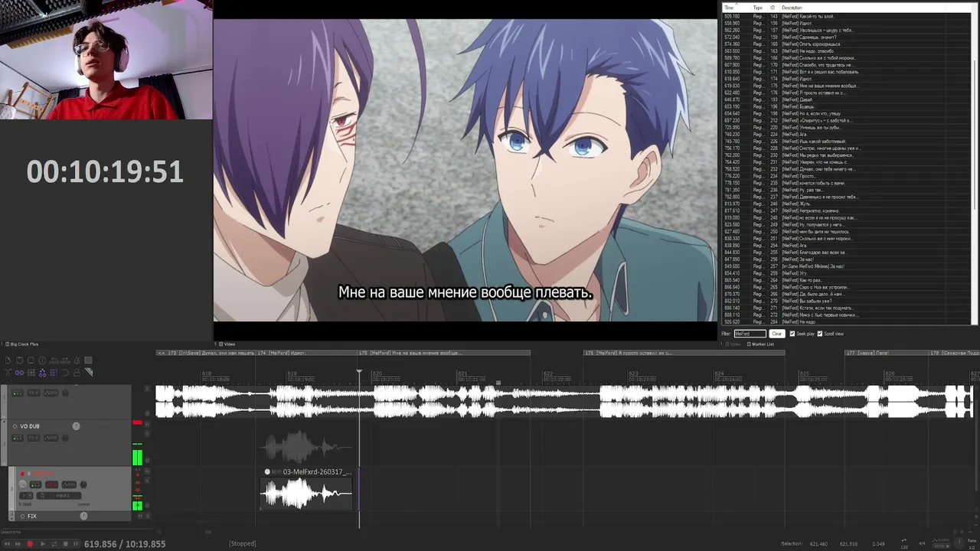Click the Filter input field
This screenshot has height=551, width=980.
click(x=750, y=334)
